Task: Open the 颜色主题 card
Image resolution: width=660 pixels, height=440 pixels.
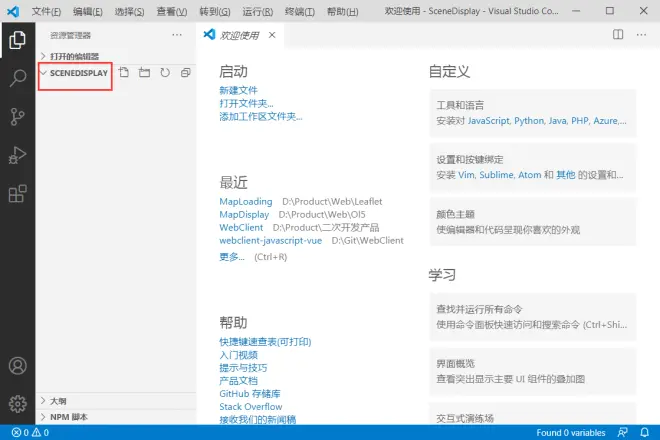Action: click(x=533, y=222)
